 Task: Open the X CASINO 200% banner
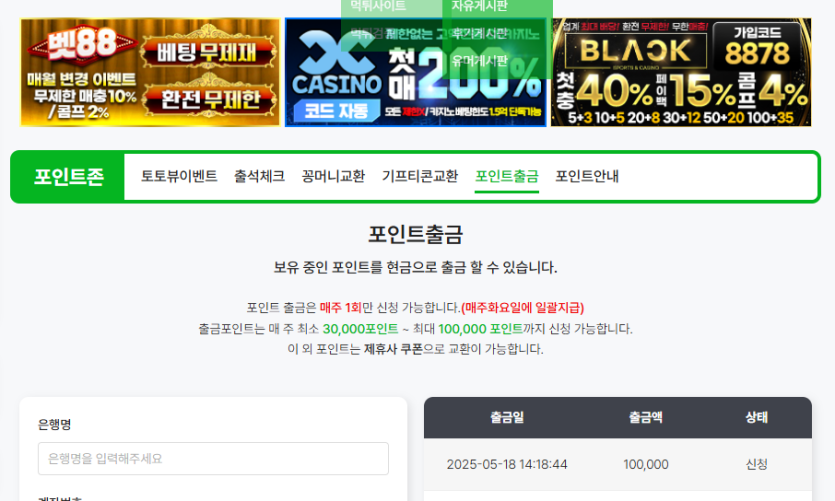pos(415,72)
